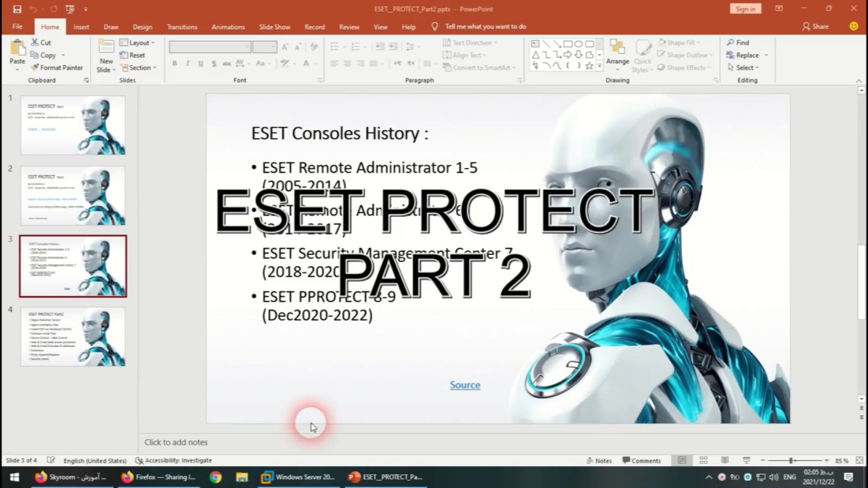Click the 85% zoom level
This screenshot has width=868, height=488.
[842, 460]
